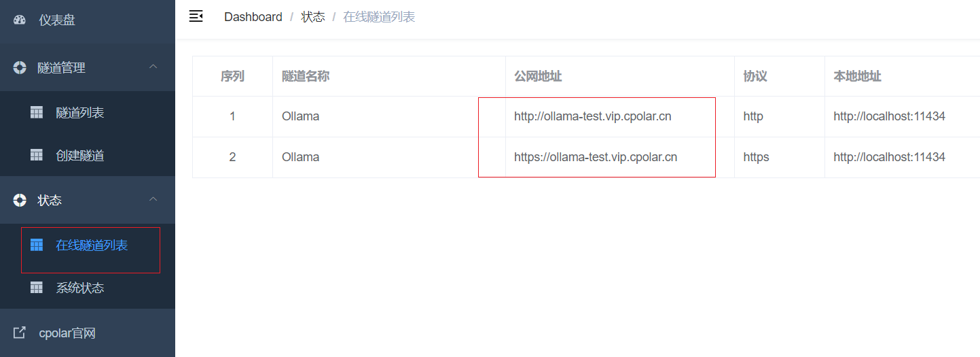Click the 公网地址 column header
The height and width of the screenshot is (357, 980).
pos(538,76)
